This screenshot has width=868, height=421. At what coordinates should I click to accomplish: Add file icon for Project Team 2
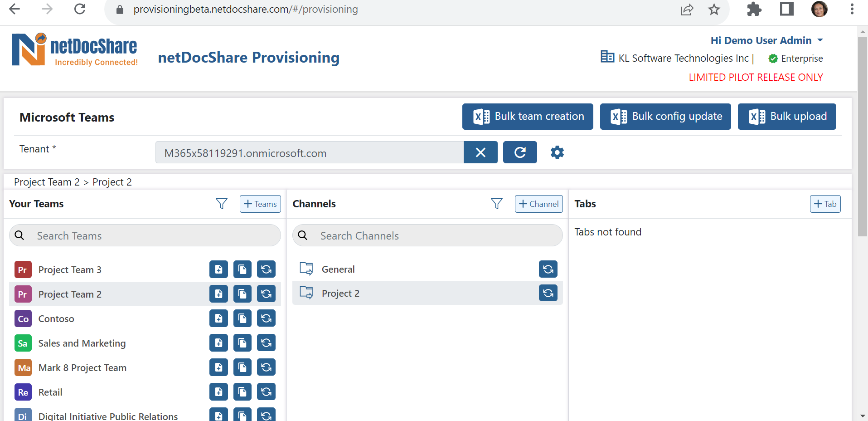tap(218, 294)
